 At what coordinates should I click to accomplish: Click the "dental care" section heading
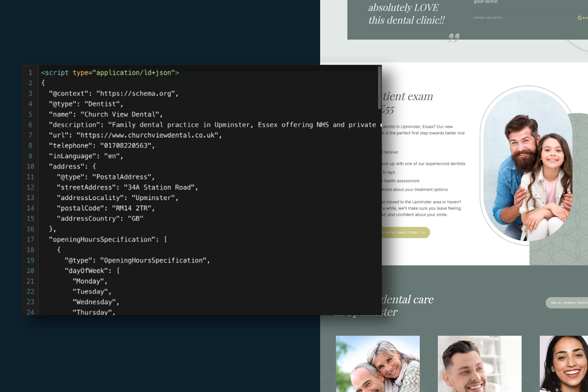[x=407, y=299]
